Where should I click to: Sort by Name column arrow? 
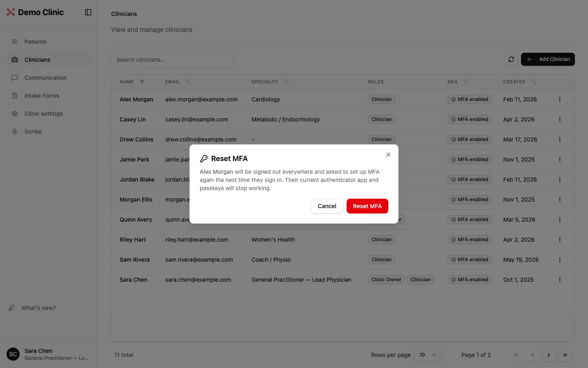pyautogui.click(x=142, y=82)
